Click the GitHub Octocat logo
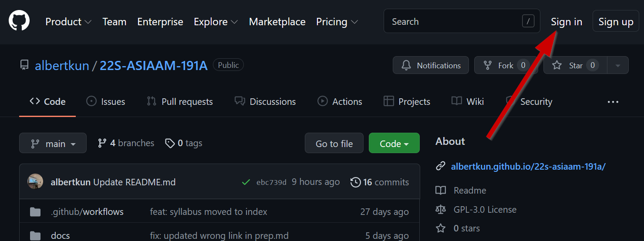Viewport: 644px width, 241px height. point(19,21)
